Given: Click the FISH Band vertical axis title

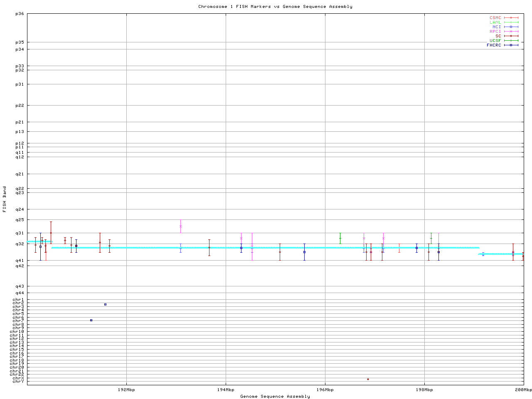Looking at the screenshot, I should 5,199.
